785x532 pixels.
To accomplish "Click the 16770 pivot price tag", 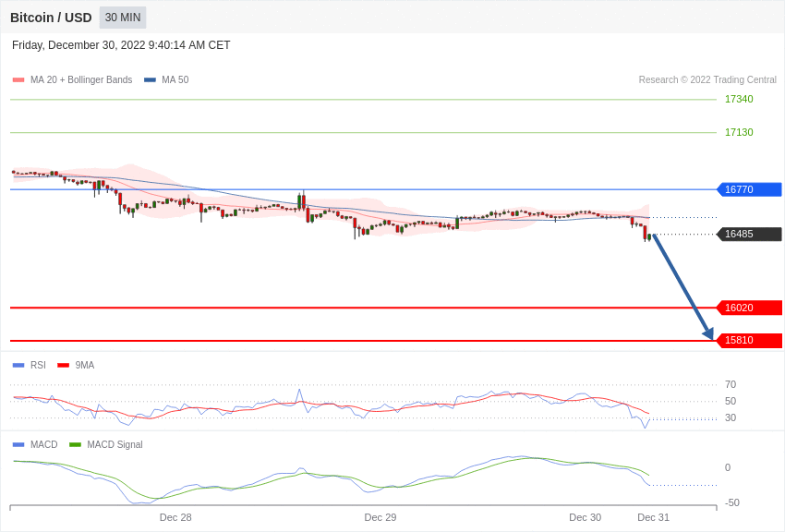I will coord(750,189).
